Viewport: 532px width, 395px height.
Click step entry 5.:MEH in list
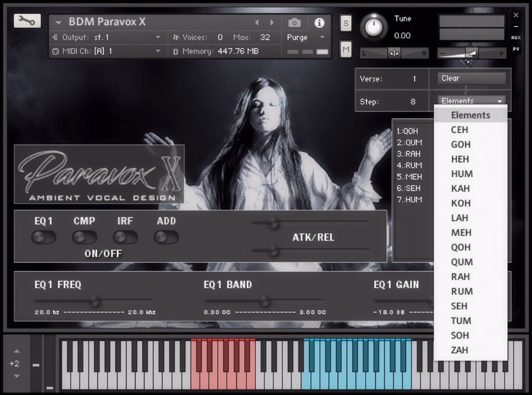409,177
